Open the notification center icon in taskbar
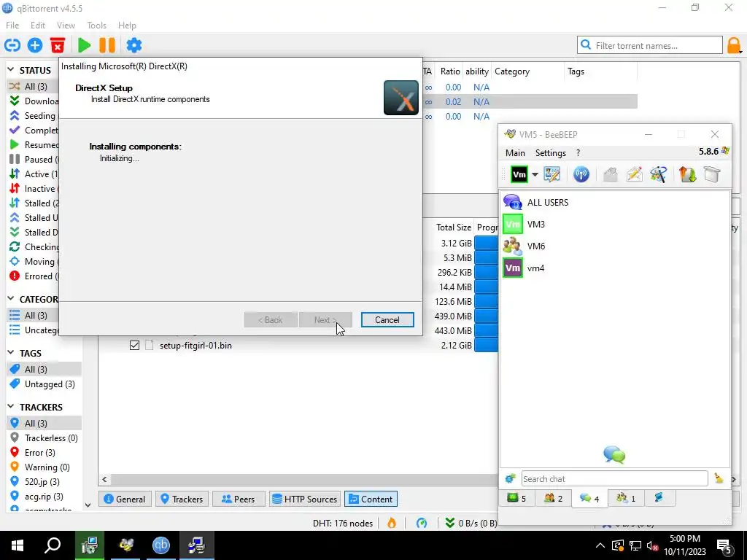This screenshot has width=747, height=560. (x=724, y=546)
